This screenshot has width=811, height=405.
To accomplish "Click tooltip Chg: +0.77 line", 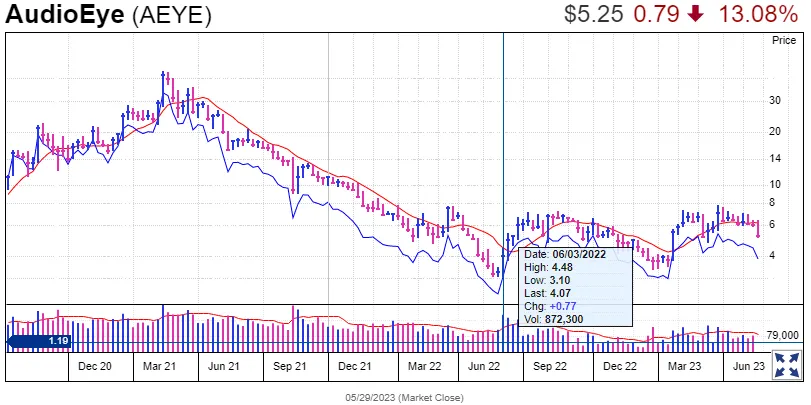I will pos(550,306).
